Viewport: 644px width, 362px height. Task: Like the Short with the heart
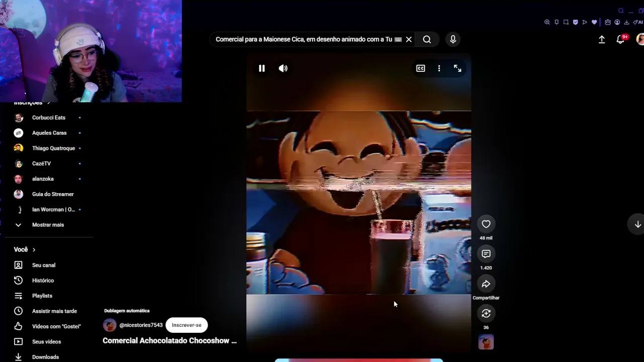pos(486,224)
